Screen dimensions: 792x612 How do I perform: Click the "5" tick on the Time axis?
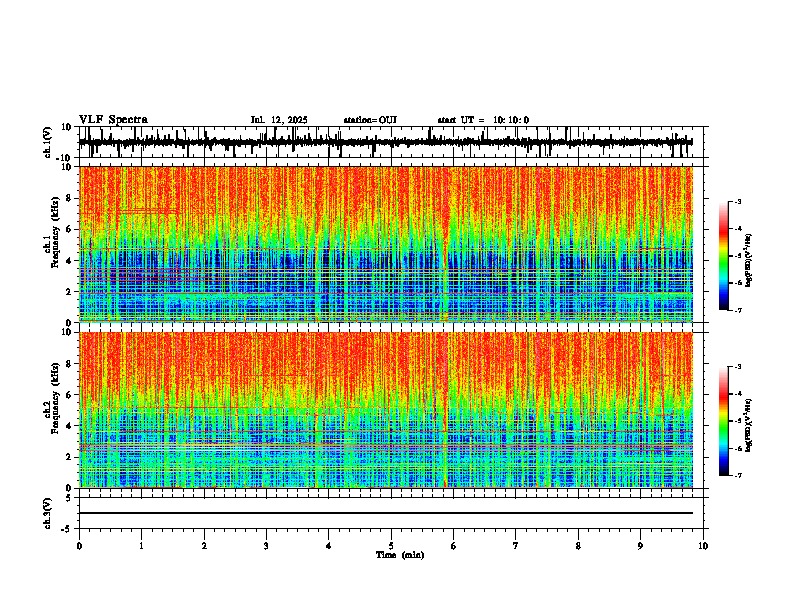pyautogui.click(x=391, y=546)
